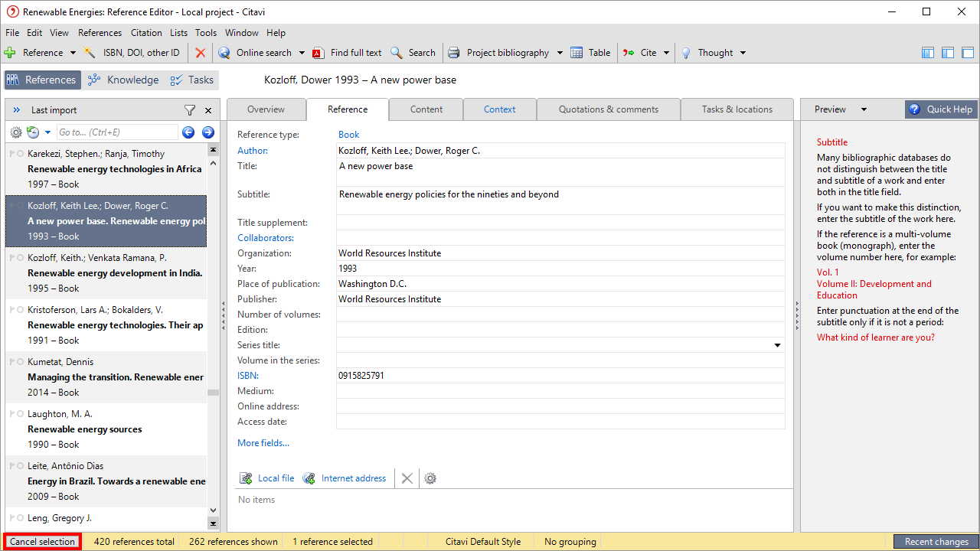Open the Cite dropdown arrow
Image resolution: width=980 pixels, height=551 pixels.
[666, 53]
